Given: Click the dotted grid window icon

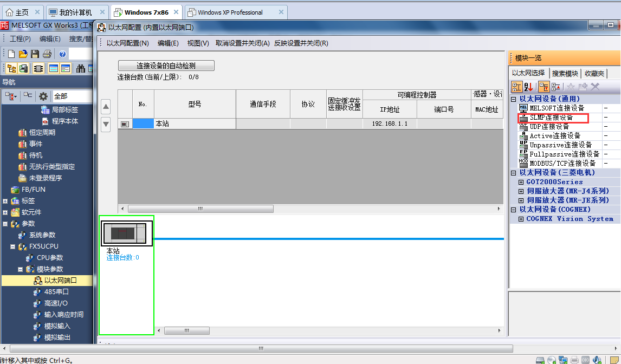Looking at the screenshot, I should click(x=66, y=69).
